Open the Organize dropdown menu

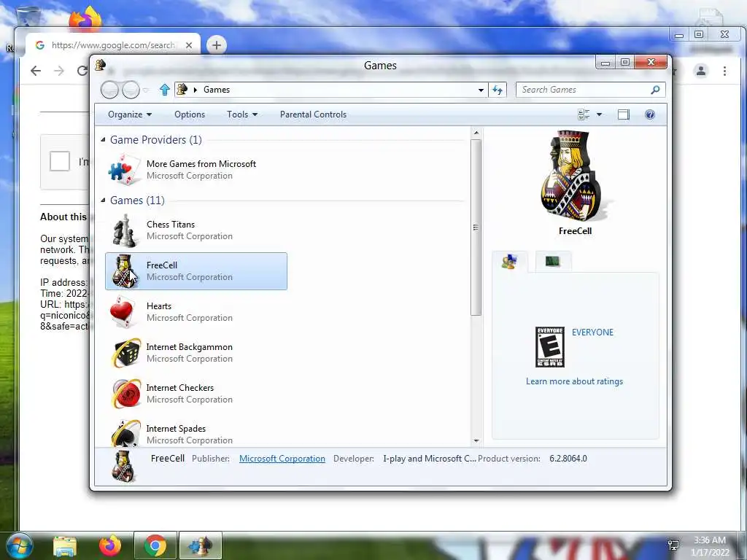click(x=130, y=114)
